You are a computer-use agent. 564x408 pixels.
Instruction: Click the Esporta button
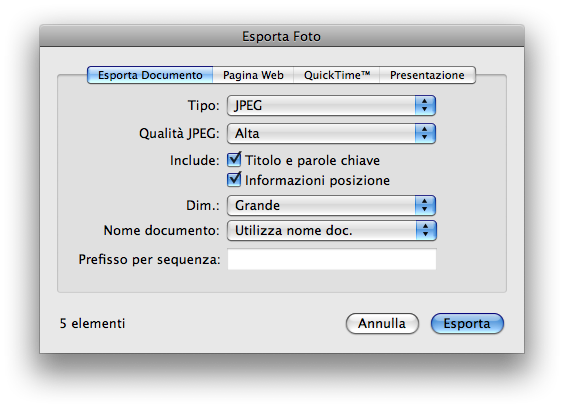(x=467, y=323)
